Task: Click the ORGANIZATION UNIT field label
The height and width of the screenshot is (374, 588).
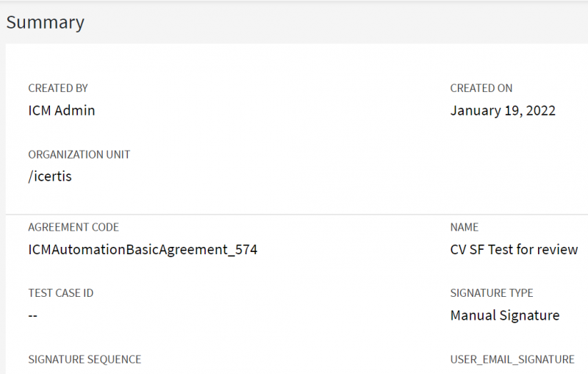Action: [79, 154]
